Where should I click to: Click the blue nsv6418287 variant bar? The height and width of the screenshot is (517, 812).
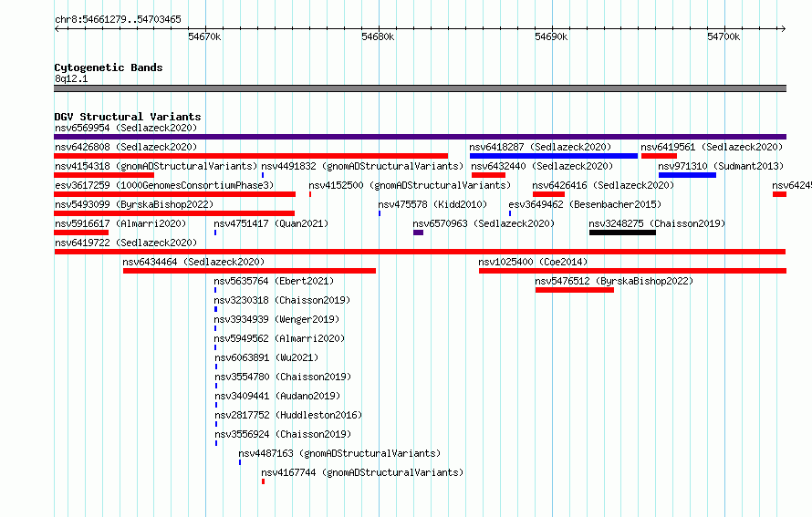(554, 156)
